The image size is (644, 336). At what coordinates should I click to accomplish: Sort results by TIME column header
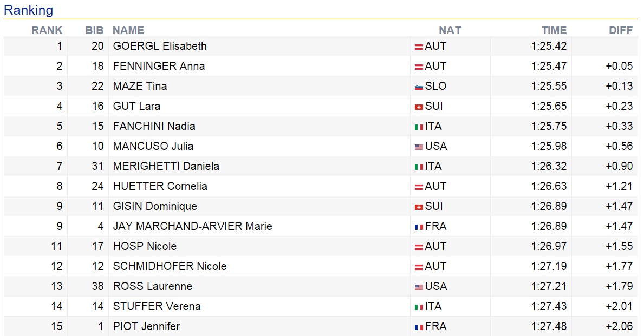click(x=554, y=30)
